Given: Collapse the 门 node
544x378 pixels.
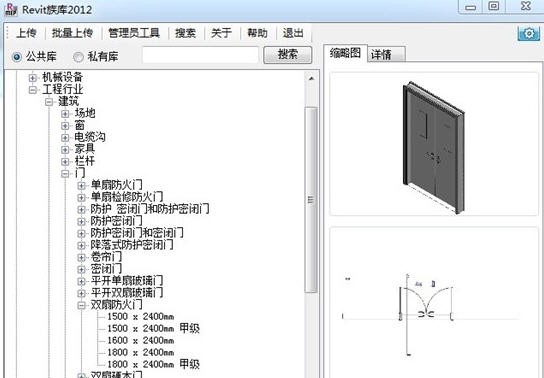Looking at the screenshot, I should coord(65,173).
